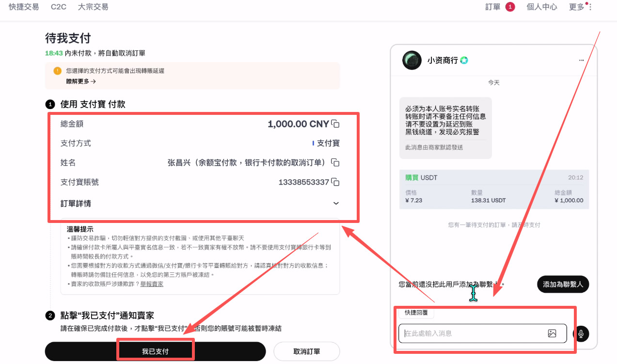Open the 個人中心 menu item
617x364 pixels.
(x=541, y=7)
